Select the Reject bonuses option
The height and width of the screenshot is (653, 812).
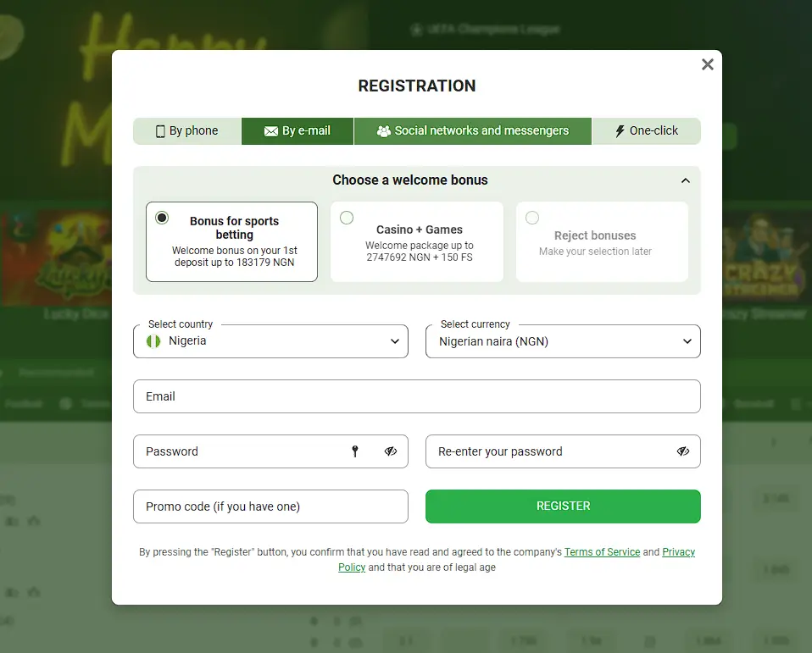[531, 218]
